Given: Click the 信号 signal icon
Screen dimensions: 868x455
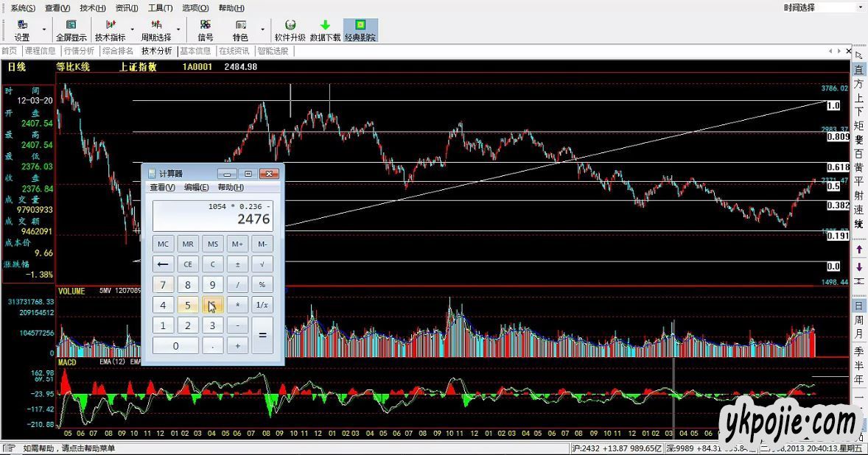Looking at the screenshot, I should pos(205,30).
